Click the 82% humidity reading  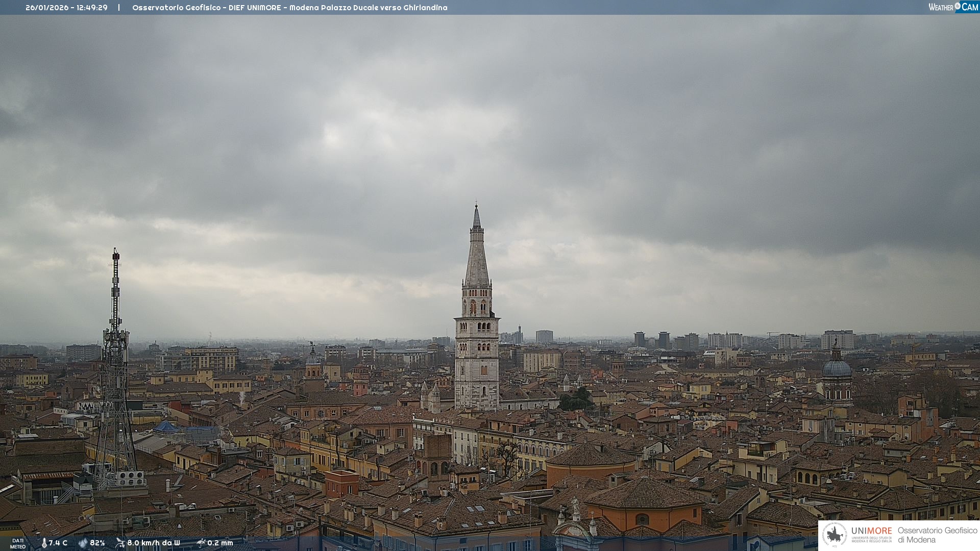pos(97,543)
